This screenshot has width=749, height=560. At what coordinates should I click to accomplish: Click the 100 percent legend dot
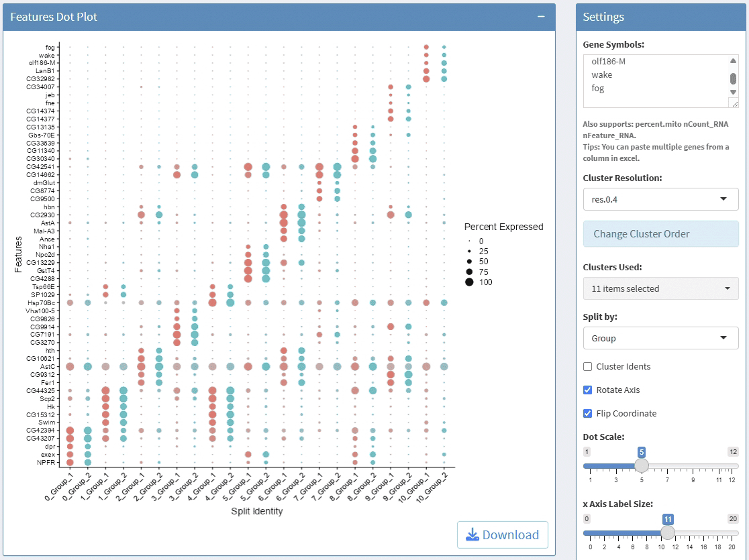pos(469,282)
